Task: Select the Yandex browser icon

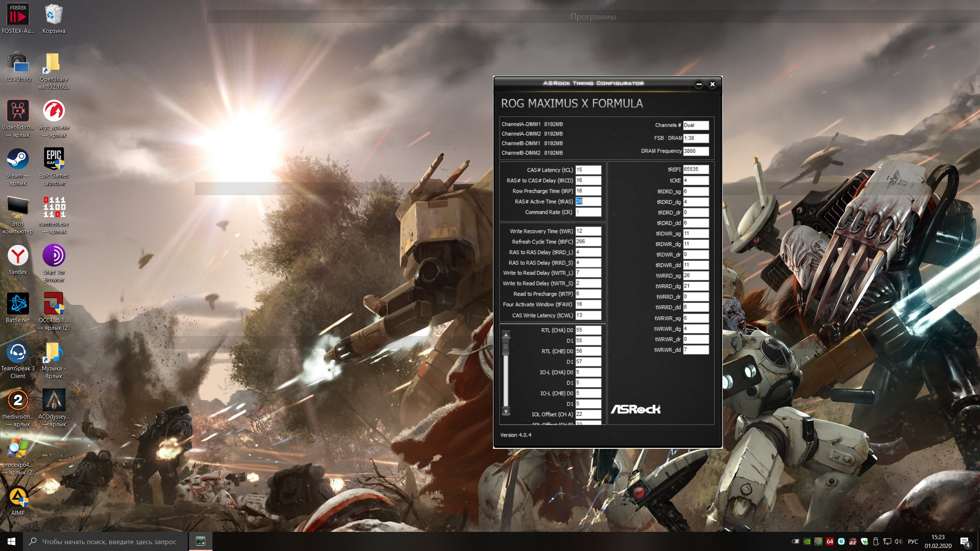Action: [18, 256]
